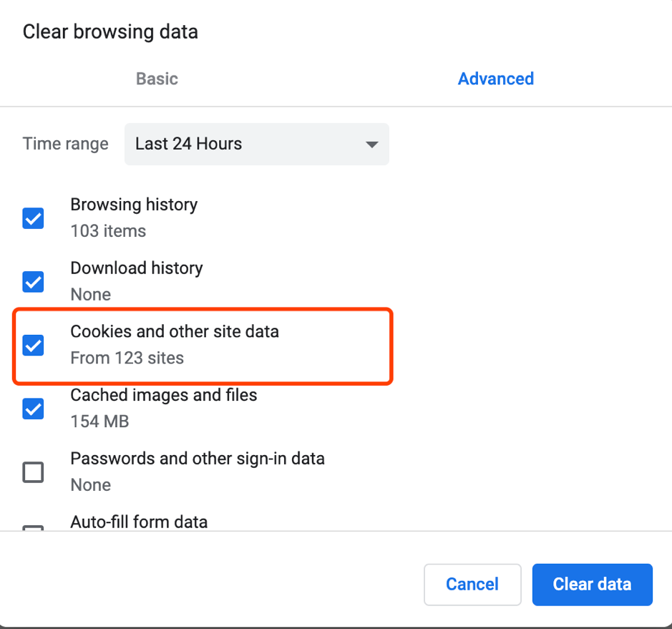Click the 'Download history' label text
This screenshot has height=629, width=672.
click(136, 268)
